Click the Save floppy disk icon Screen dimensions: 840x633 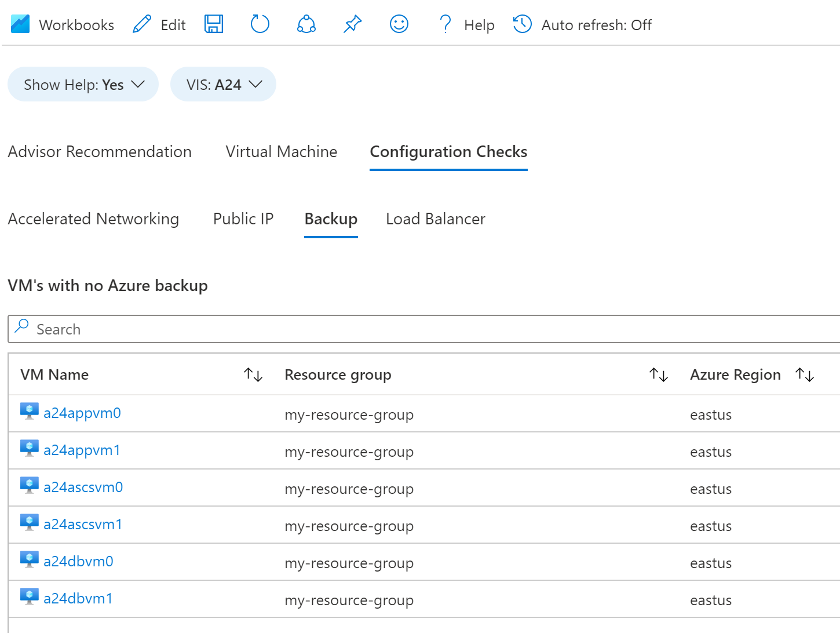coord(214,24)
